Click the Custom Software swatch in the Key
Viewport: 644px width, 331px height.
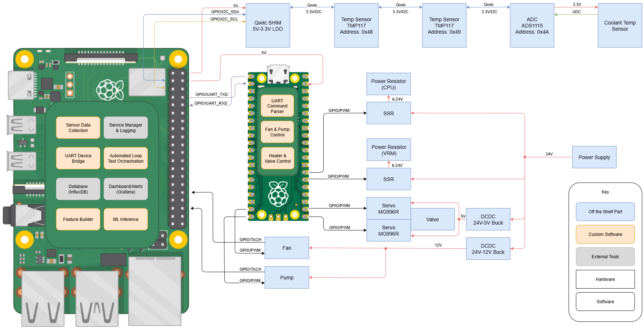[605, 234]
